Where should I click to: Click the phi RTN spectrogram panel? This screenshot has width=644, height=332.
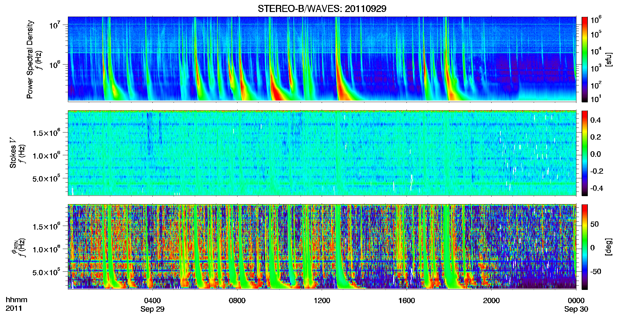[x=322, y=247]
